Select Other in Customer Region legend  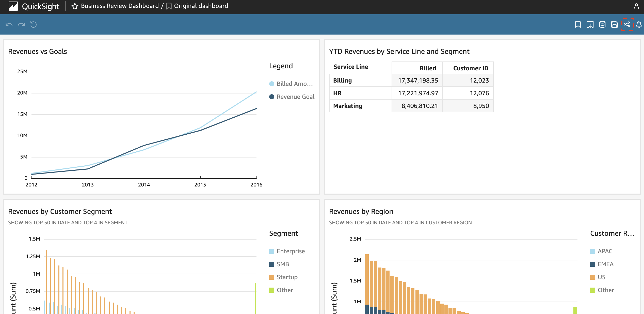tap(602, 290)
